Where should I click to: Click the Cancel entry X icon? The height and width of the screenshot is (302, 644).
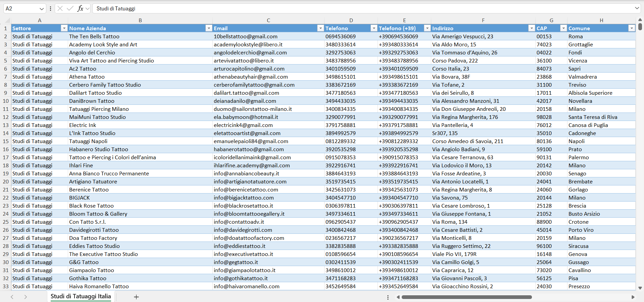60,8
